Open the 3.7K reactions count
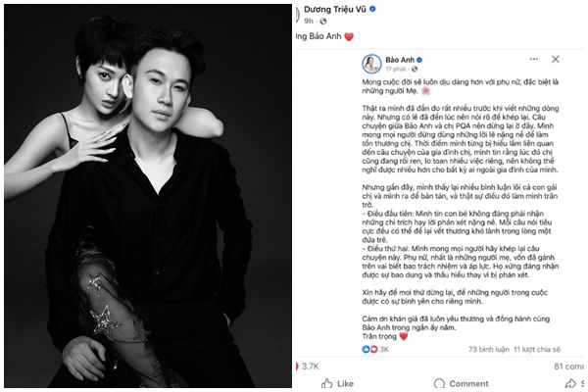 pyautogui.click(x=310, y=367)
